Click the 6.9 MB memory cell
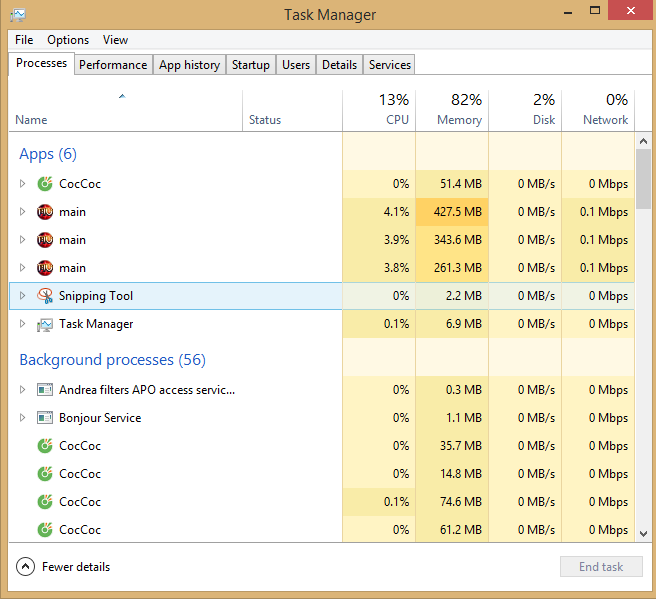This screenshot has height=599, width=656. point(452,324)
